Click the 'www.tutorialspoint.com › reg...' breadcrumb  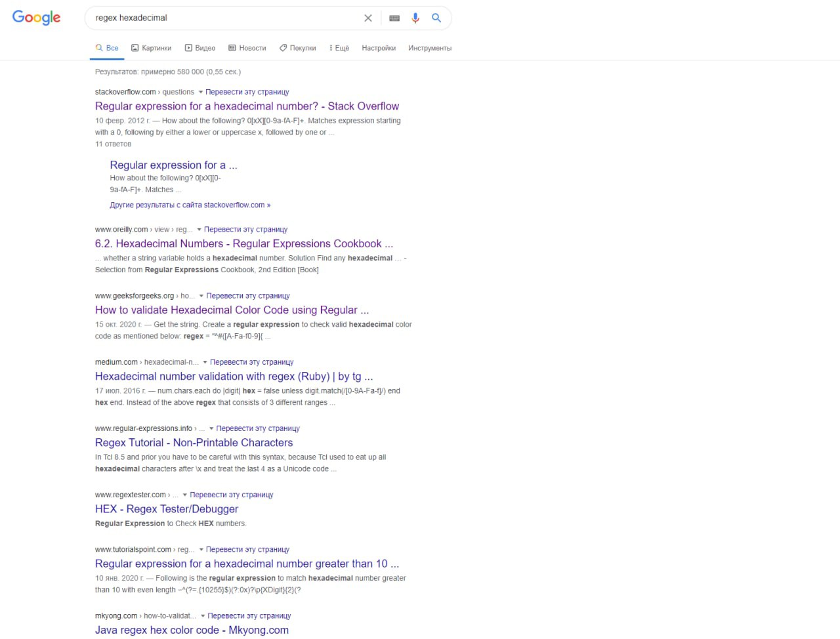(x=145, y=550)
